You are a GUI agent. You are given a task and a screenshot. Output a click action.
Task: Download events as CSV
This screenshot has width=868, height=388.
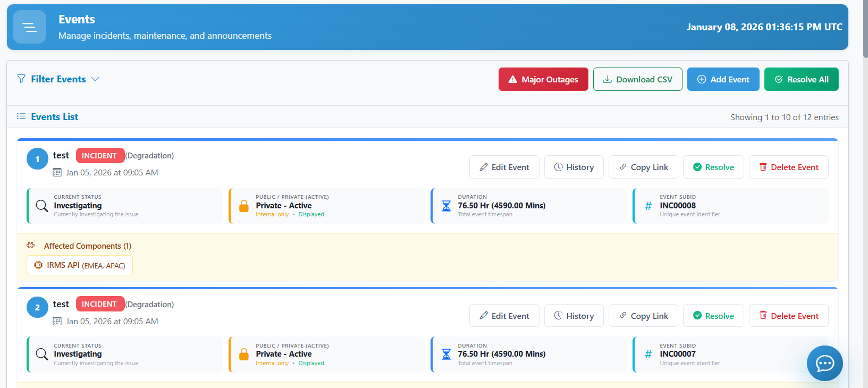pos(637,79)
